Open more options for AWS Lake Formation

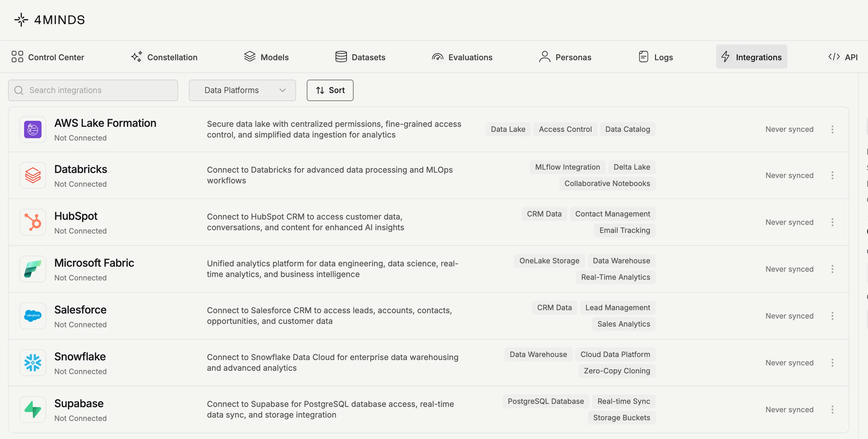click(x=832, y=129)
